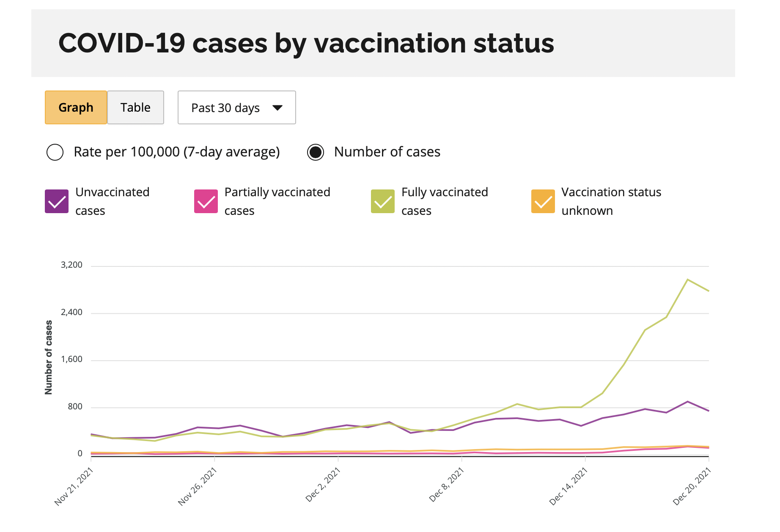Image resolution: width=780 pixels, height=532 pixels.
Task: Switch to the Table tab
Action: pyautogui.click(x=135, y=107)
